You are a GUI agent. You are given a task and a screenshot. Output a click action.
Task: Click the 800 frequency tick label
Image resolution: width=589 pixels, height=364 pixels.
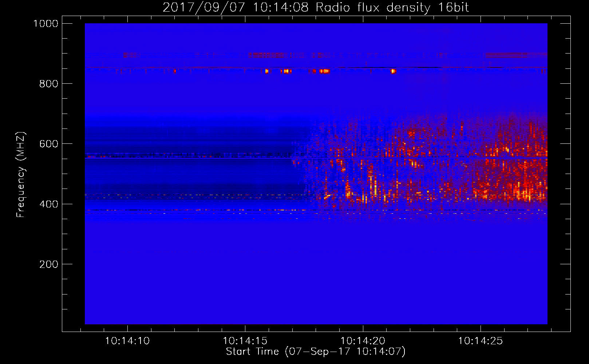click(49, 84)
